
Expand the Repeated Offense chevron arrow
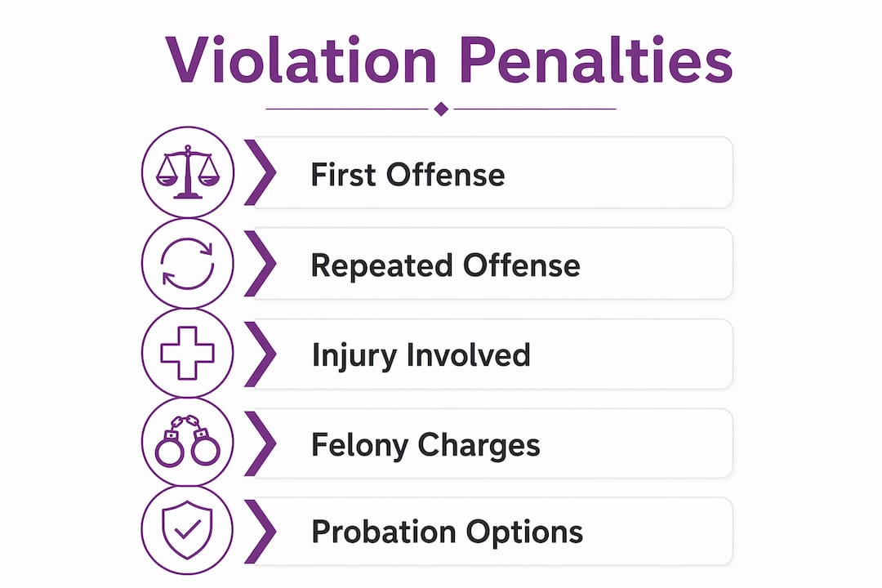pos(261,263)
